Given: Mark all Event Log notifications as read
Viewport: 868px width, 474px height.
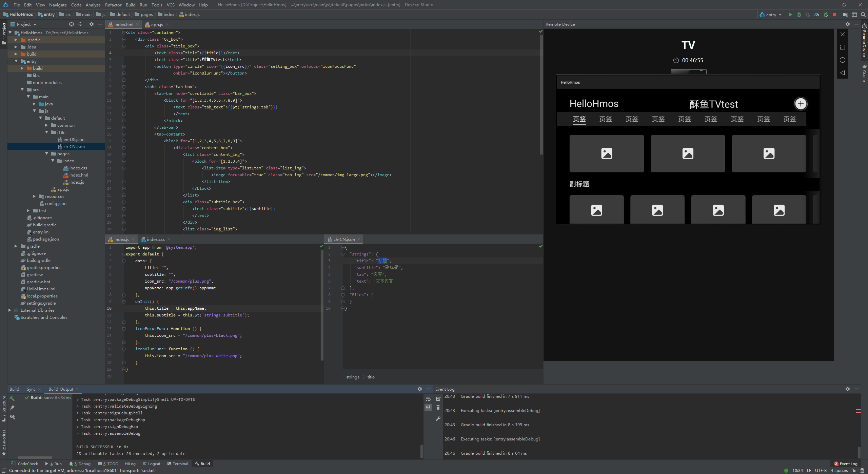Looking at the screenshot, I should point(438,399).
